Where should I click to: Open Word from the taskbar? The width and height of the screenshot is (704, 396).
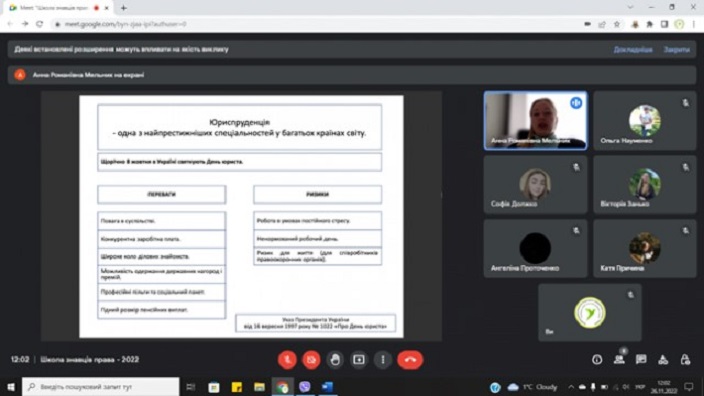click(x=327, y=387)
